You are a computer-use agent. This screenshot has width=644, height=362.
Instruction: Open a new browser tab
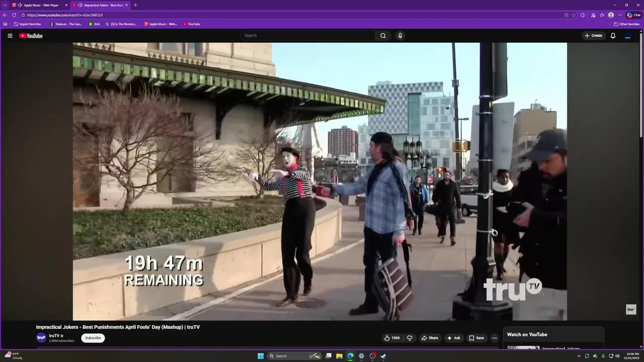click(135, 5)
